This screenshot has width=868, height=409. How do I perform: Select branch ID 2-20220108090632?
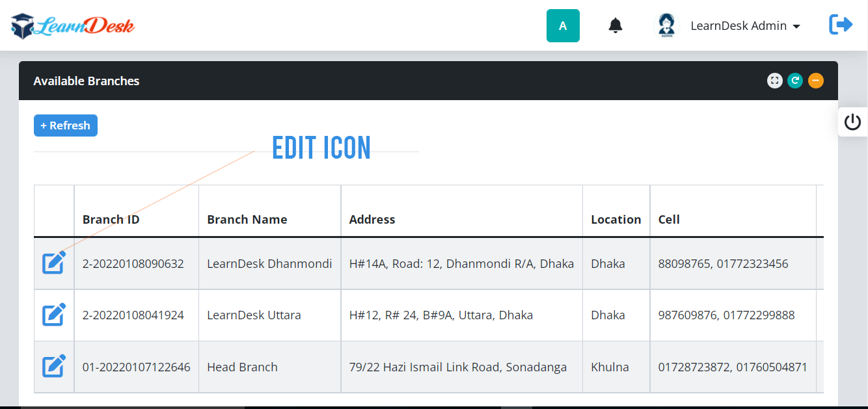(x=133, y=263)
